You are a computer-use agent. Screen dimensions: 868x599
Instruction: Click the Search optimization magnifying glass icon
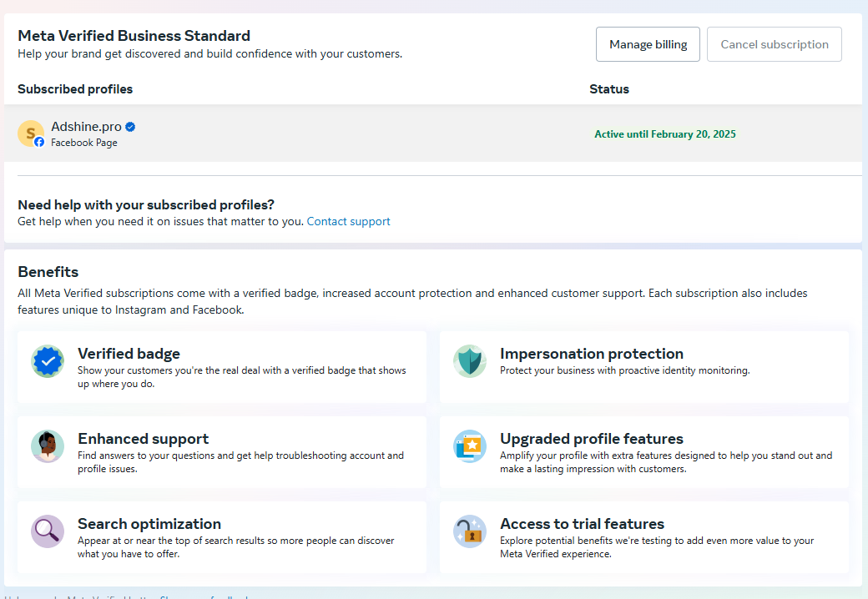[x=48, y=531]
